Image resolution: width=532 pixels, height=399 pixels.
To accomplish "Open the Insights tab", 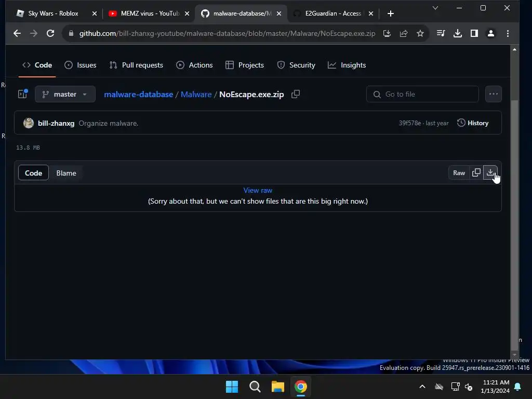I will pyautogui.click(x=347, y=65).
